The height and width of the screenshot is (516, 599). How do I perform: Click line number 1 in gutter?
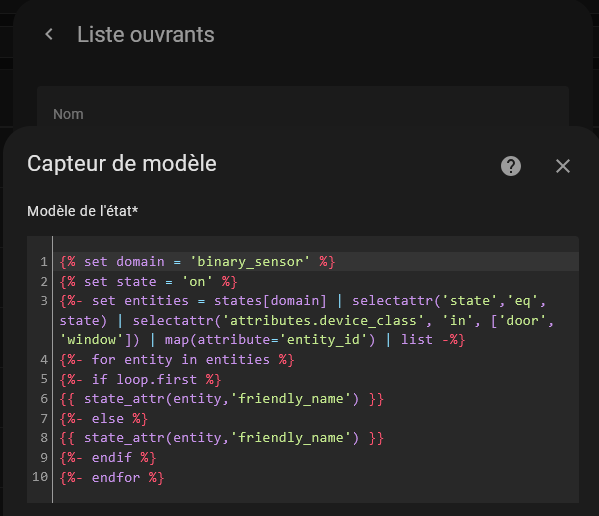(44, 262)
